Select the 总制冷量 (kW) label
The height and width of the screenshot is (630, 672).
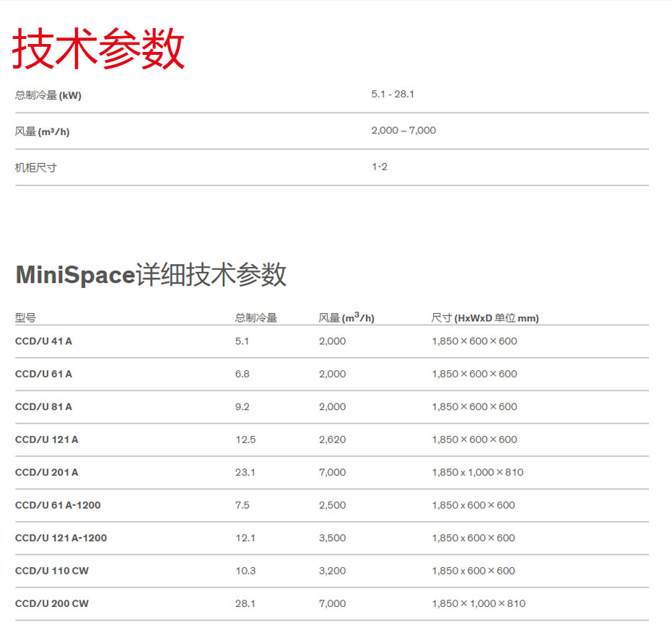click(48, 95)
